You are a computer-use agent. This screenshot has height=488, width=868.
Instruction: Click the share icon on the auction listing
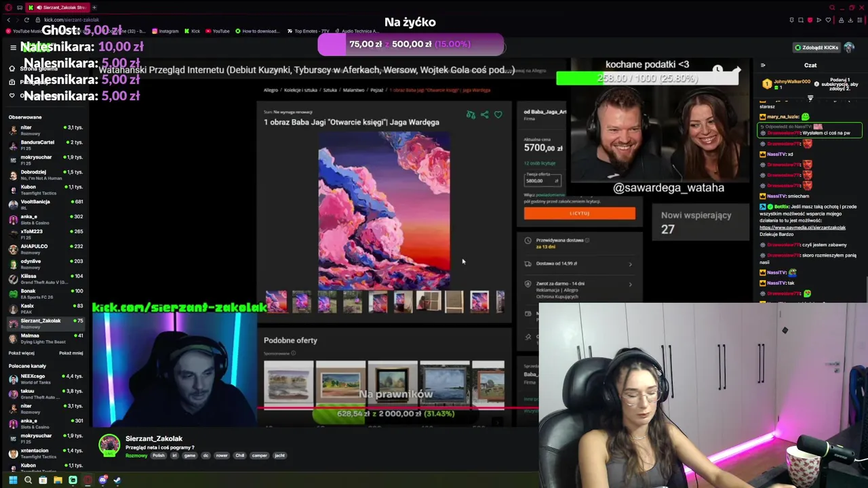tap(485, 115)
